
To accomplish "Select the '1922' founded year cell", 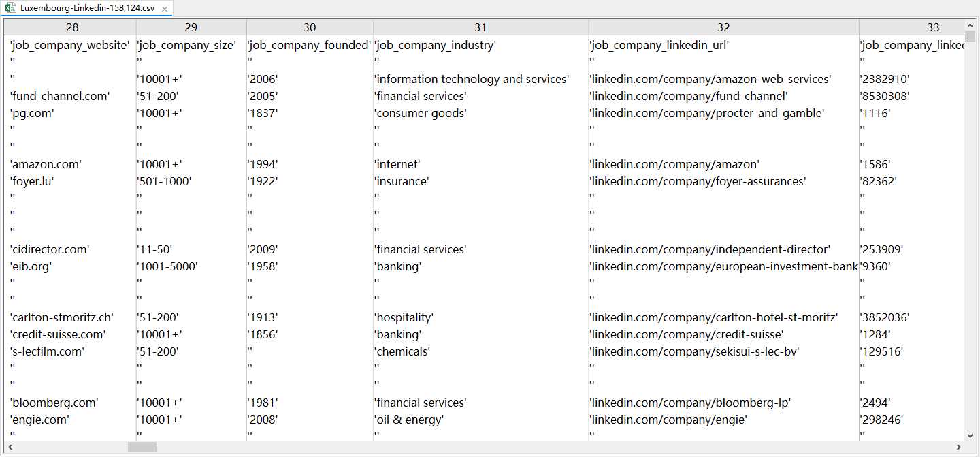I will [x=310, y=181].
